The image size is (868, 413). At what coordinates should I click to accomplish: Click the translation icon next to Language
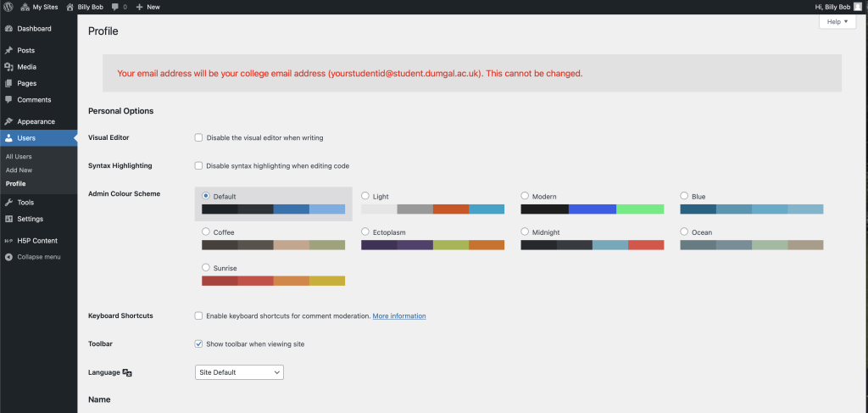click(127, 373)
